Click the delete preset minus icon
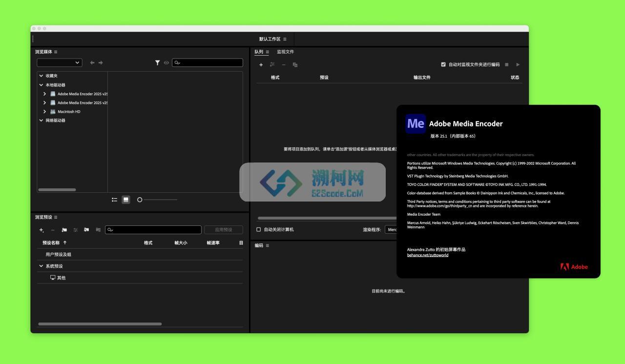 click(x=53, y=230)
